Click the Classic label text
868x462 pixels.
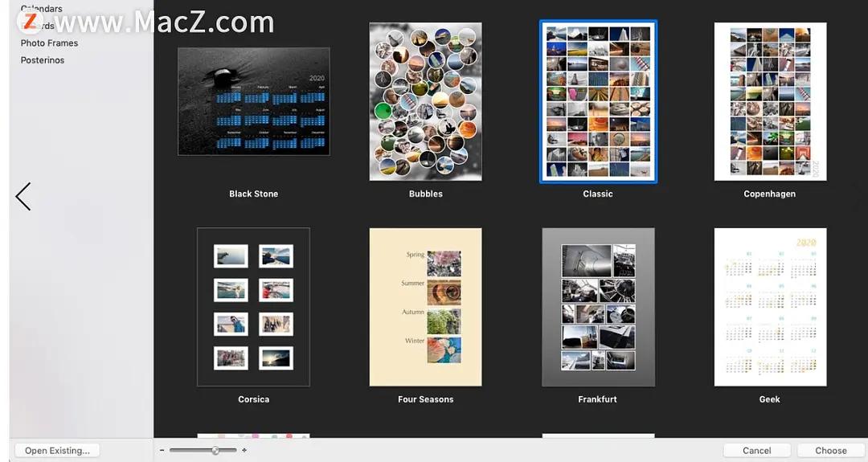[598, 194]
